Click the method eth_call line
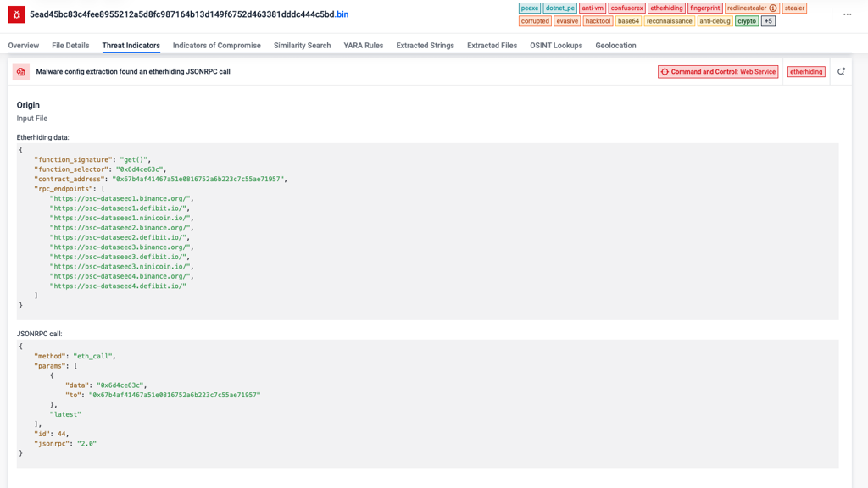The image size is (868, 488). (75, 357)
